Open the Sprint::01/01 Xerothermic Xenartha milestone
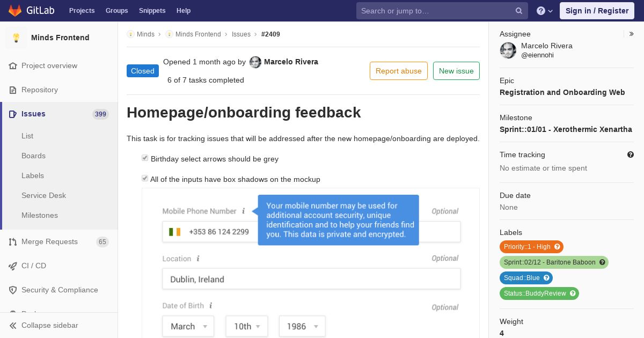Viewport: 644px width, 338px height. 566,129
